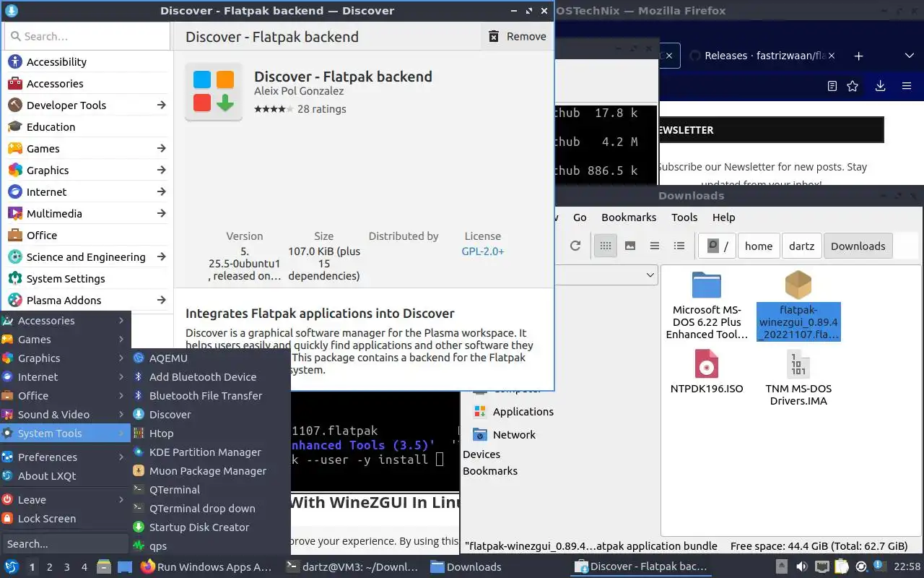Open Bookmarks menu in file manager
924x578 pixels.
629,217
